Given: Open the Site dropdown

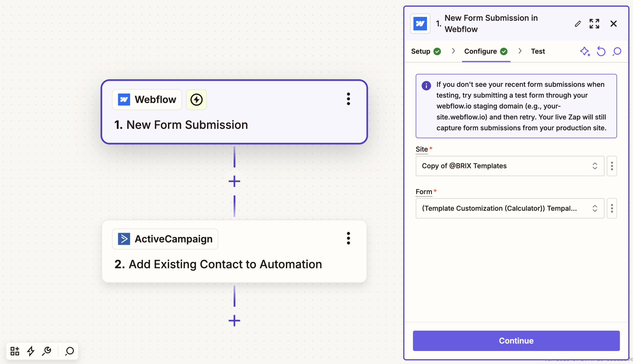Looking at the screenshot, I should pyautogui.click(x=510, y=166).
